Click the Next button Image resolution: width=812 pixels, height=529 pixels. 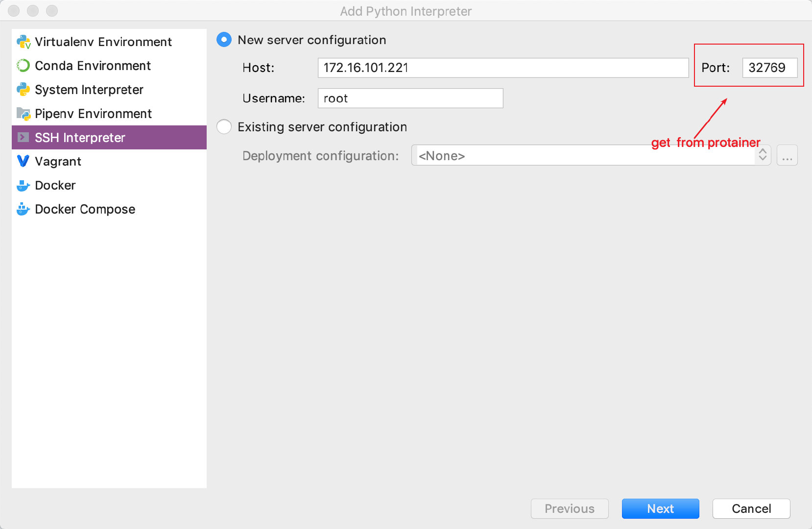click(x=660, y=508)
